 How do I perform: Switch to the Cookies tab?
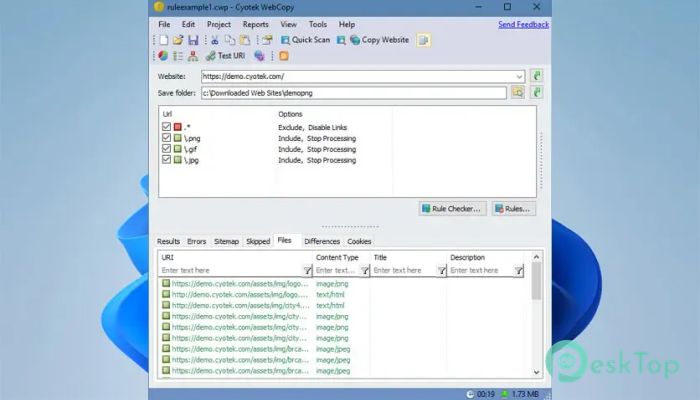pyautogui.click(x=359, y=242)
